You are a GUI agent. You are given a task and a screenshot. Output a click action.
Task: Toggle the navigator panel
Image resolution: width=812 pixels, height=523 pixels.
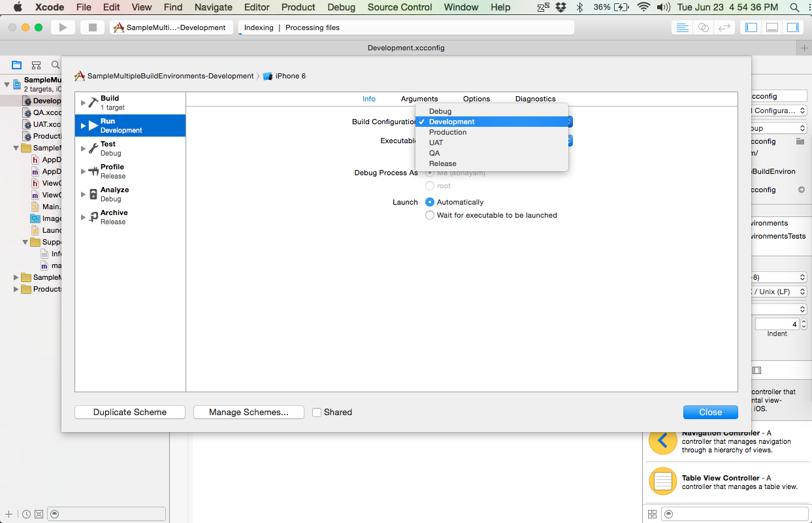pos(751,27)
